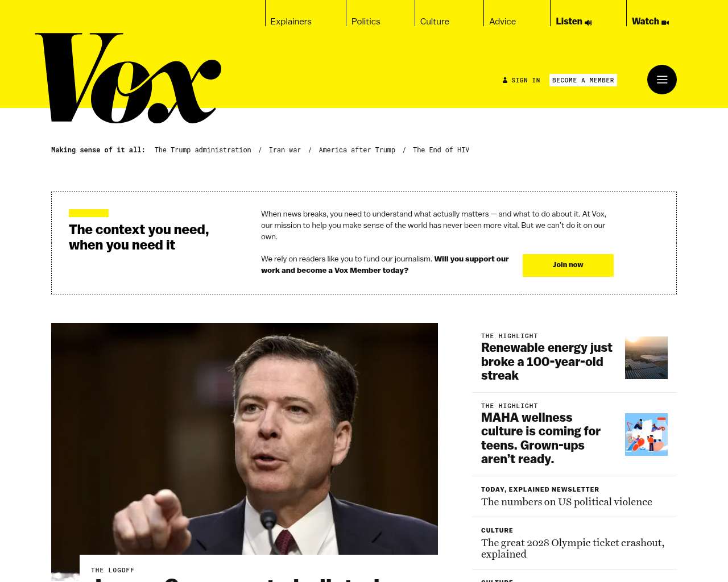Open the Iran war topic link
Image resolution: width=728 pixels, height=582 pixels.
285,150
